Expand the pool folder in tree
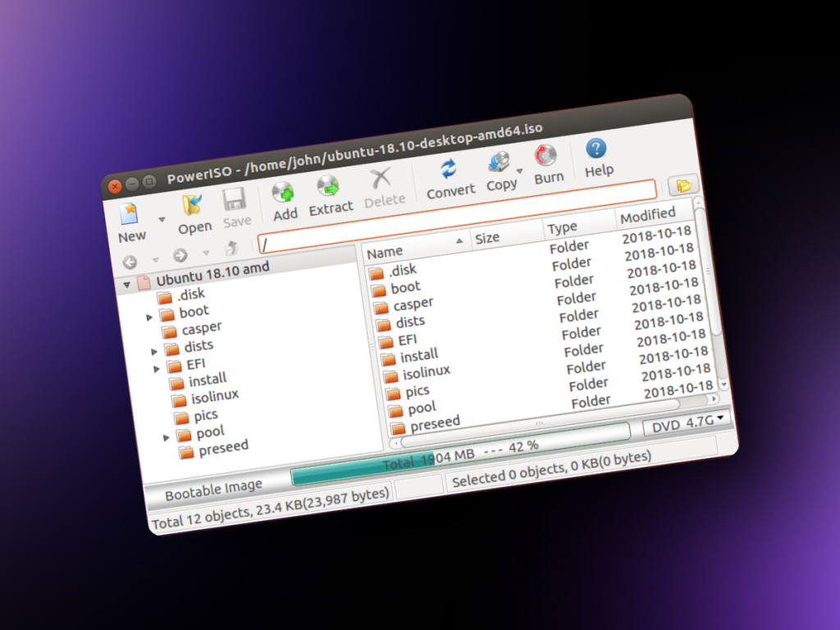The width and height of the screenshot is (840, 630). 166,438
